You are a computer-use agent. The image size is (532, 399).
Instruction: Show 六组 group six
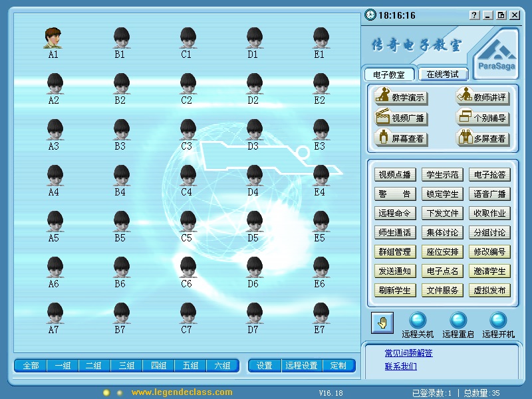[x=223, y=365]
